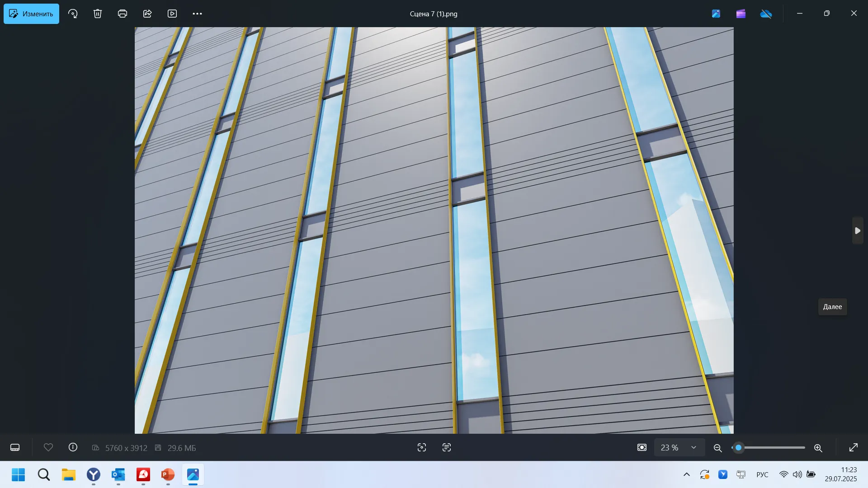Expand the 23 % zoom dropdown
This screenshot has height=488, width=868.
pyautogui.click(x=693, y=447)
